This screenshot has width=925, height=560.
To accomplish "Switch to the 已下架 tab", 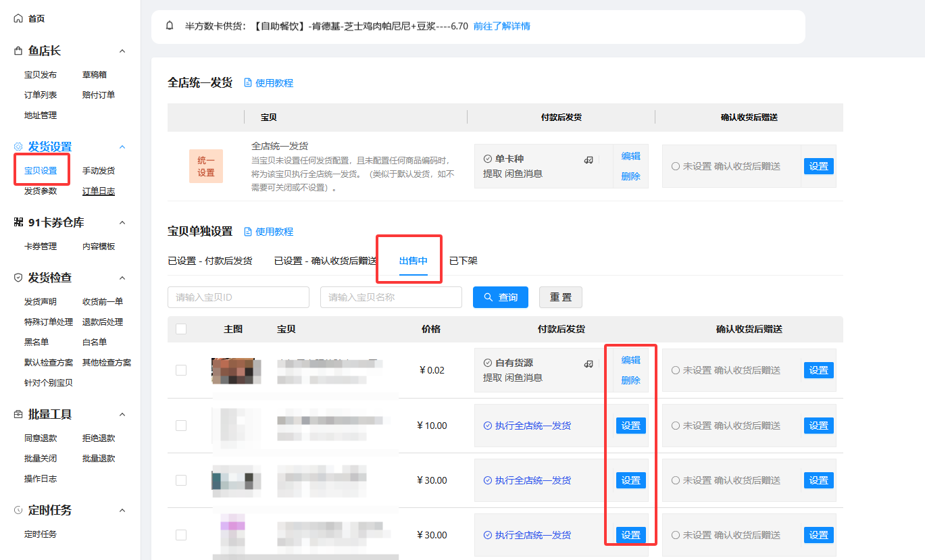I will [463, 259].
